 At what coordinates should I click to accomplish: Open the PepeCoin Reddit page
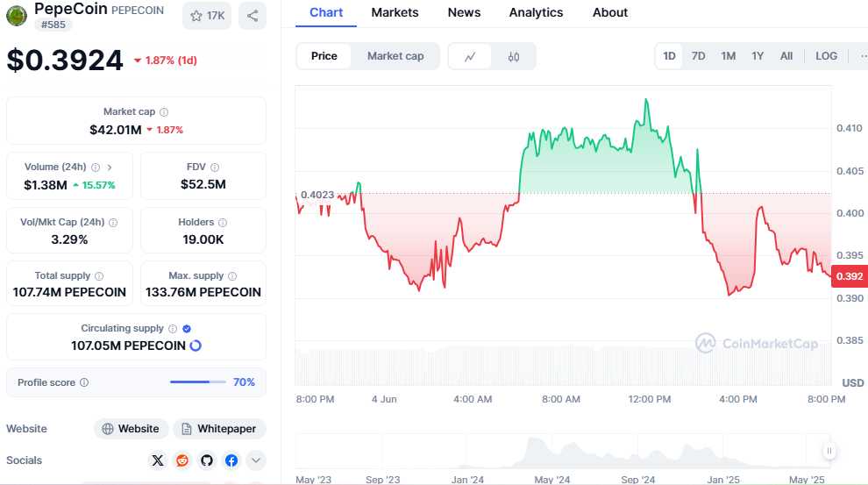coord(182,460)
